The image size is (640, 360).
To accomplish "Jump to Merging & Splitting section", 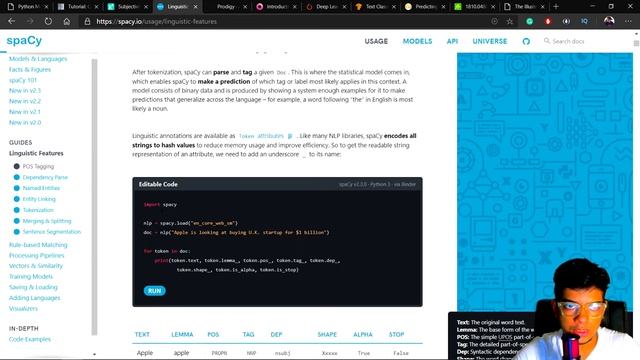I will coord(47,221).
